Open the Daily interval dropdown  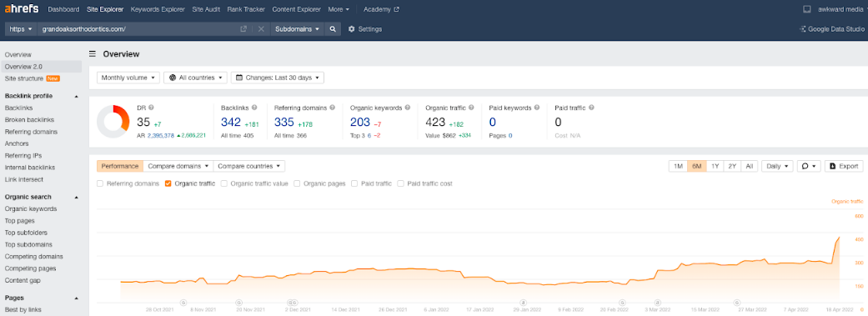pos(777,166)
